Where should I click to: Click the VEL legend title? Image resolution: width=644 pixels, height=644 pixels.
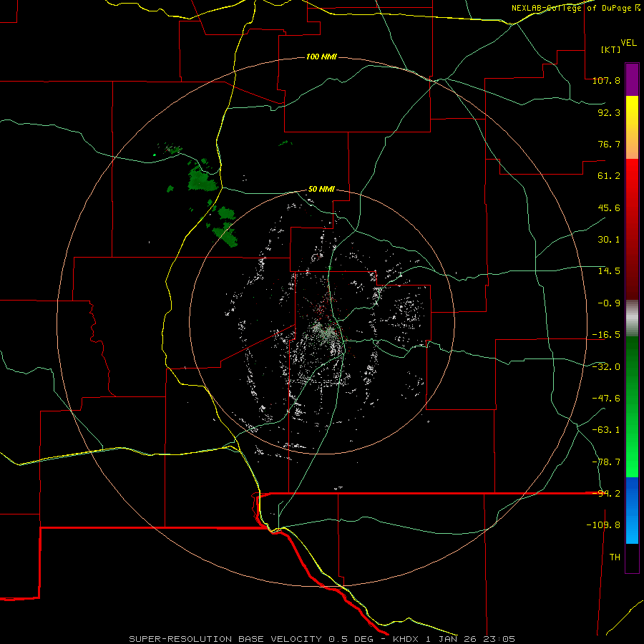[628, 42]
